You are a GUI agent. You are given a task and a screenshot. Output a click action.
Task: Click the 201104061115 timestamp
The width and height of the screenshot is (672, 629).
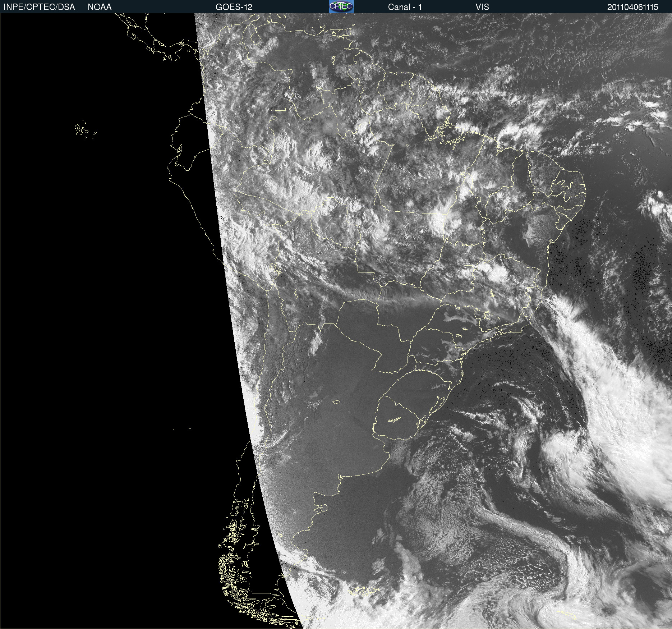click(632, 7)
